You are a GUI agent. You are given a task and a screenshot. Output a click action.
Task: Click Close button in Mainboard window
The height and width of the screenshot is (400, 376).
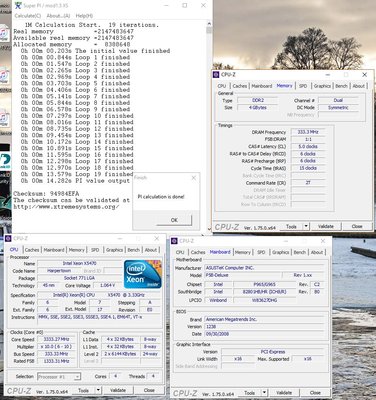pyautogui.click(x=315, y=393)
